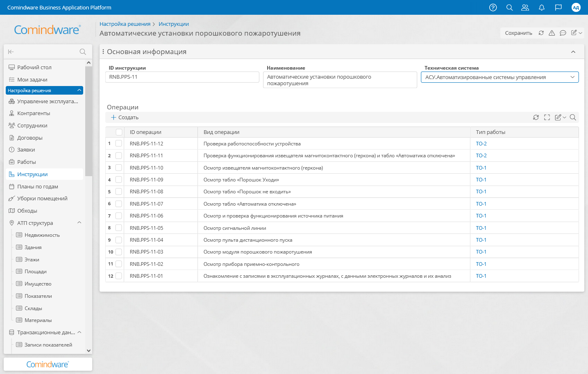Check the row RNB.PPS-11-06 checkbox
This screenshot has height=374, width=588.
[119, 216]
